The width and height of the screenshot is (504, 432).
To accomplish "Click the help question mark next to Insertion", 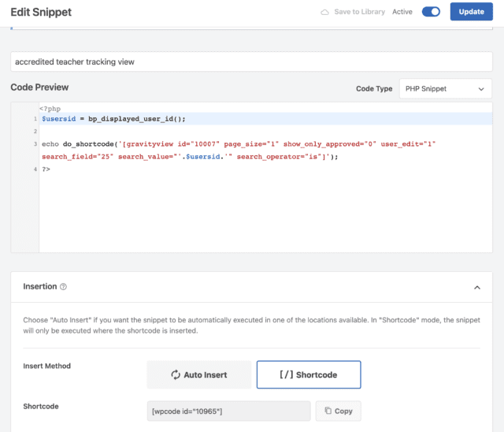I will 64,287.
